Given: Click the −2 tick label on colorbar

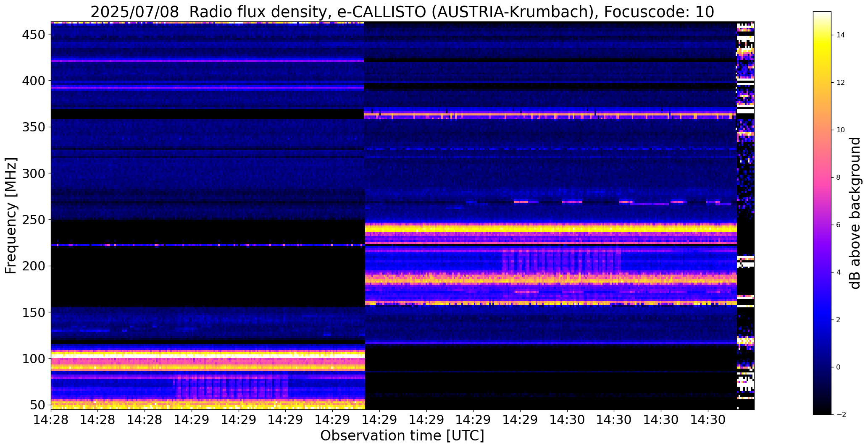Looking at the screenshot, I should click(841, 415).
